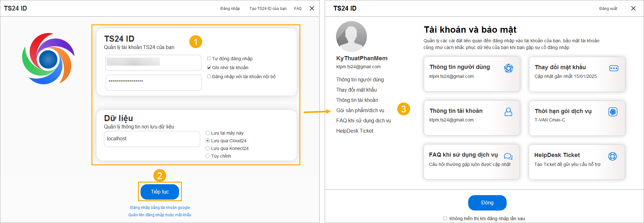Open Thông tin tài khoản in sidebar
The height and width of the screenshot is (223, 644).
click(x=357, y=100)
